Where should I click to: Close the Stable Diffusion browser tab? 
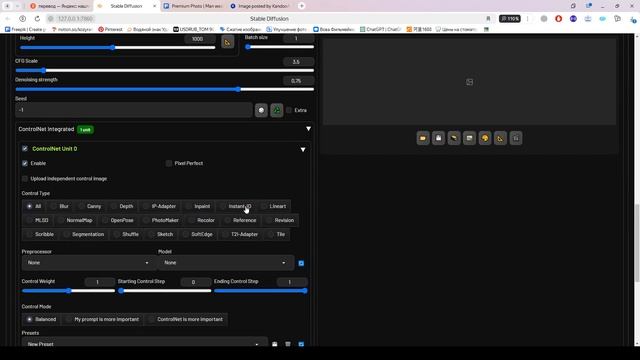[x=154, y=6]
